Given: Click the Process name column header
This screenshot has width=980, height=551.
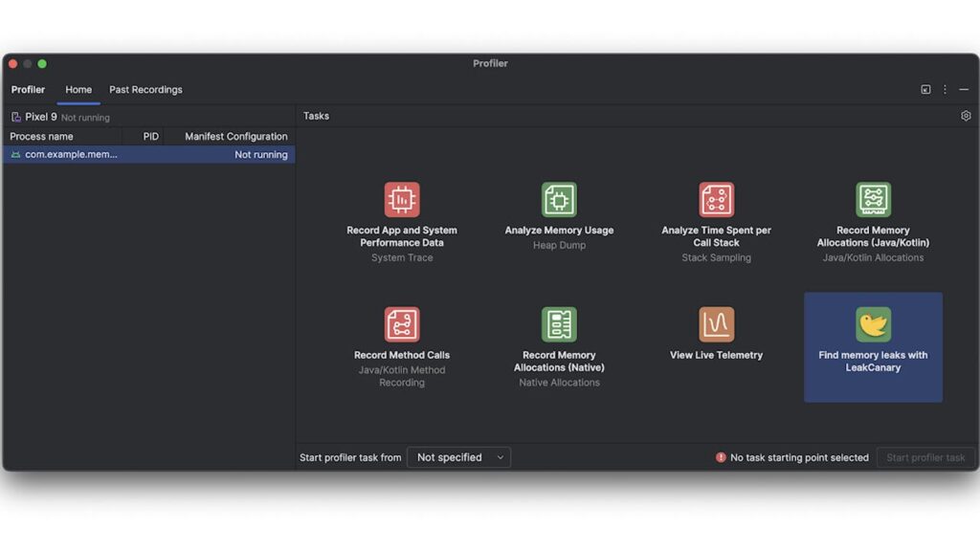Looking at the screenshot, I should coord(42,137).
